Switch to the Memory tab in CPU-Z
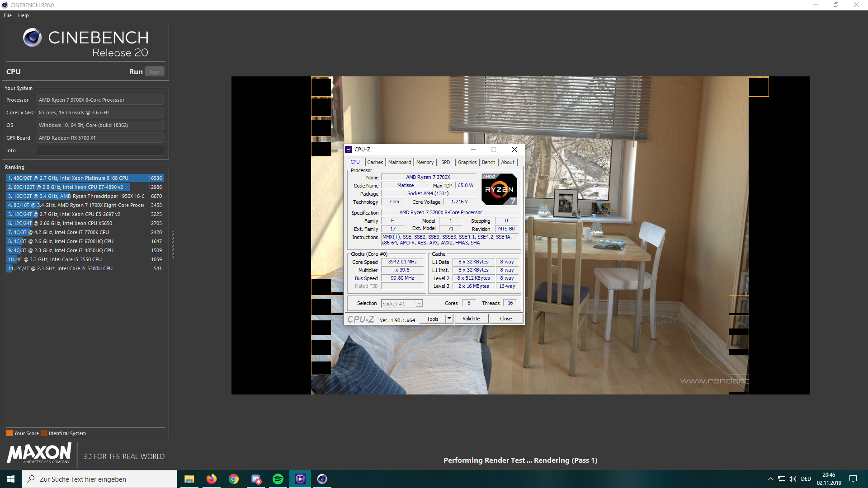Image resolution: width=868 pixels, height=488 pixels. pyautogui.click(x=425, y=162)
